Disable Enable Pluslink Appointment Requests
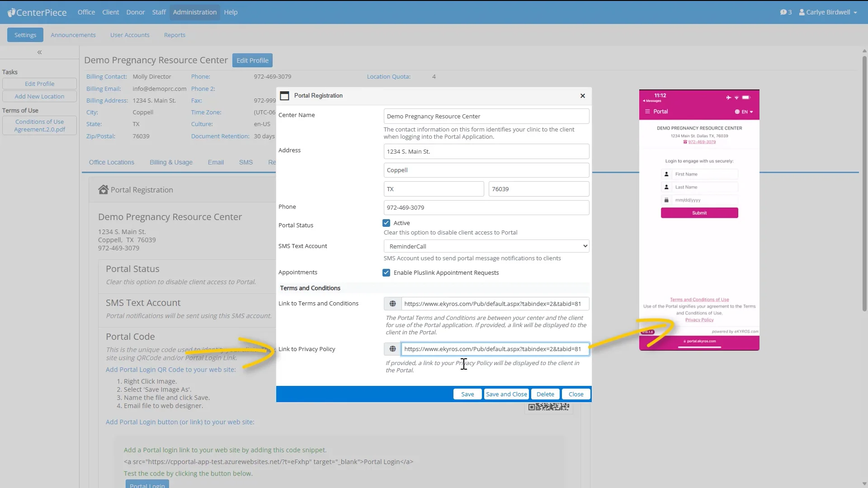The image size is (868, 488). point(387,272)
